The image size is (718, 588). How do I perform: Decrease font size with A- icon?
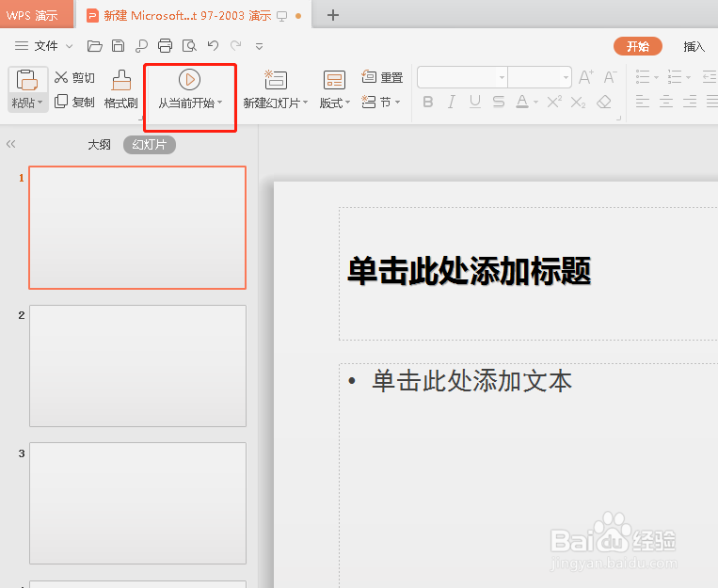[x=611, y=77]
